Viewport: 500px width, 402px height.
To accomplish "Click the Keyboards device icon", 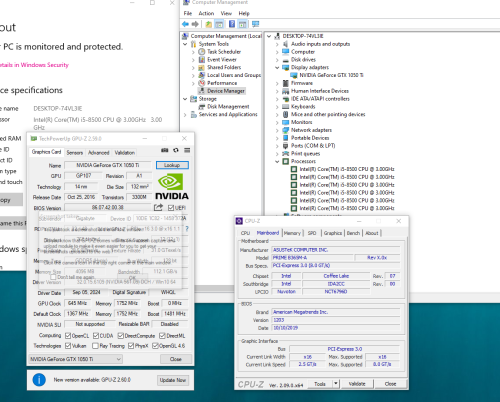I will (286, 107).
